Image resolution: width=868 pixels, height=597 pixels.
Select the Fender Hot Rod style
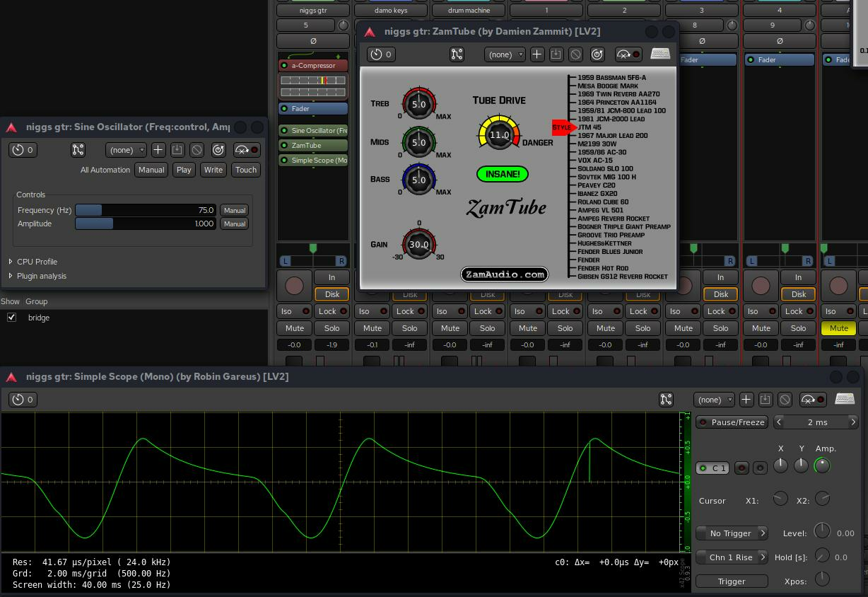click(x=603, y=269)
